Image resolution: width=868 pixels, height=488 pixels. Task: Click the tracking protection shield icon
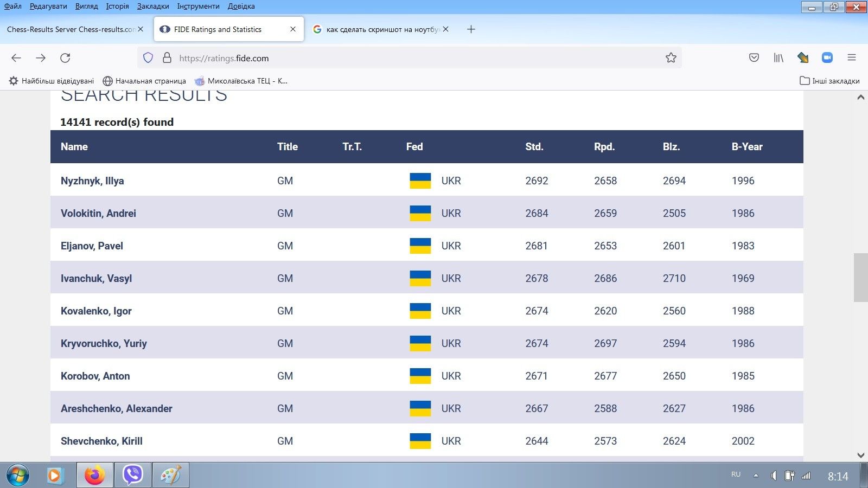[148, 58]
